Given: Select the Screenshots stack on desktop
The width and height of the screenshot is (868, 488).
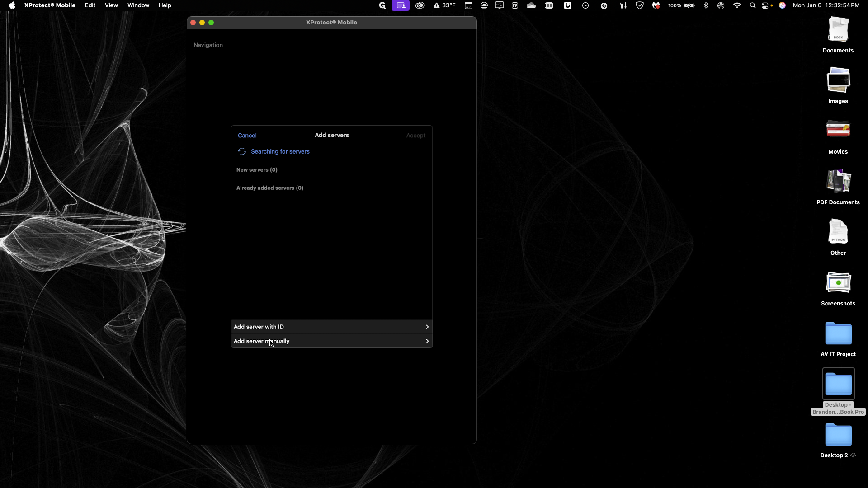Looking at the screenshot, I should 838,288.
